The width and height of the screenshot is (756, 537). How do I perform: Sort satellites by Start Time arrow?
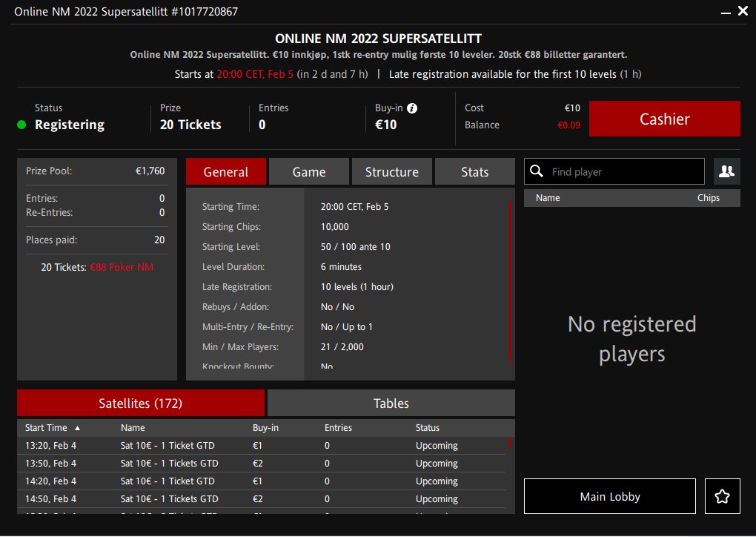pyautogui.click(x=77, y=428)
